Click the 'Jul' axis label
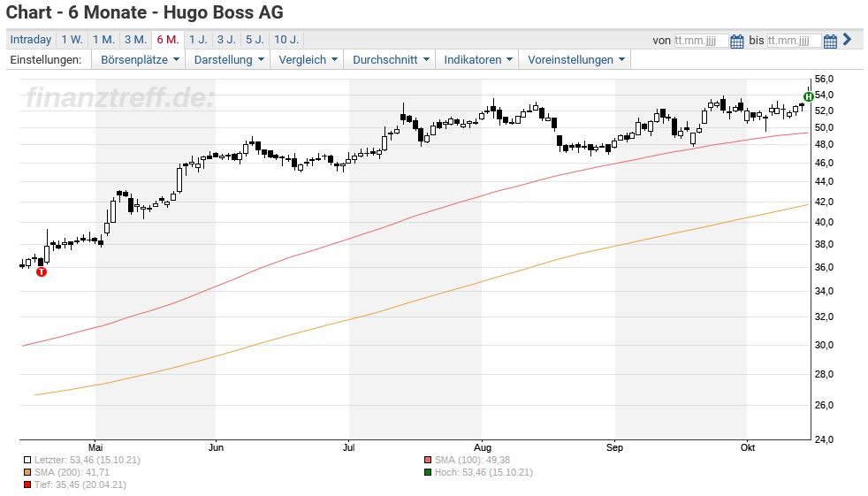 [349, 447]
